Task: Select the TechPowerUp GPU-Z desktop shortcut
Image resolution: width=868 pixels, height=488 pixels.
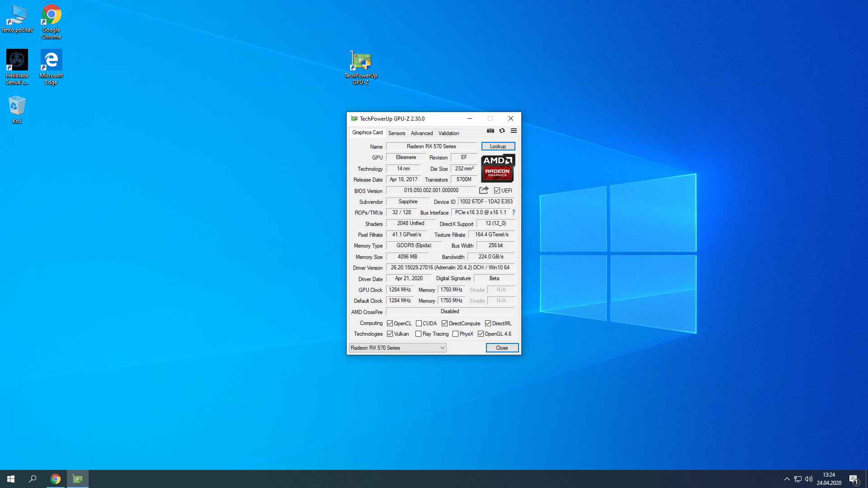Action: [x=361, y=68]
